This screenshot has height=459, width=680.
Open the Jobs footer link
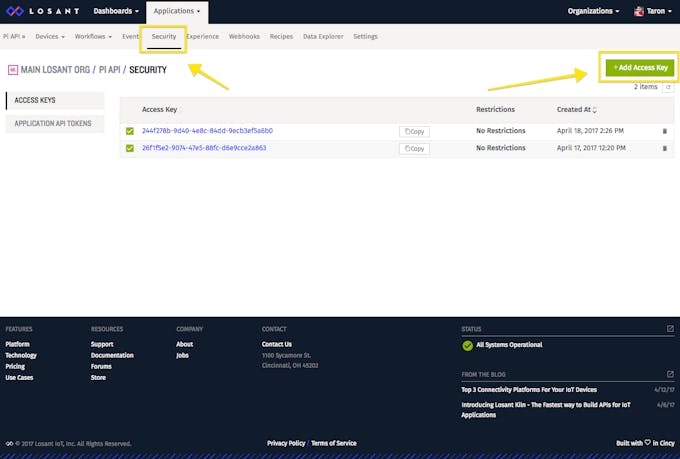[182, 355]
